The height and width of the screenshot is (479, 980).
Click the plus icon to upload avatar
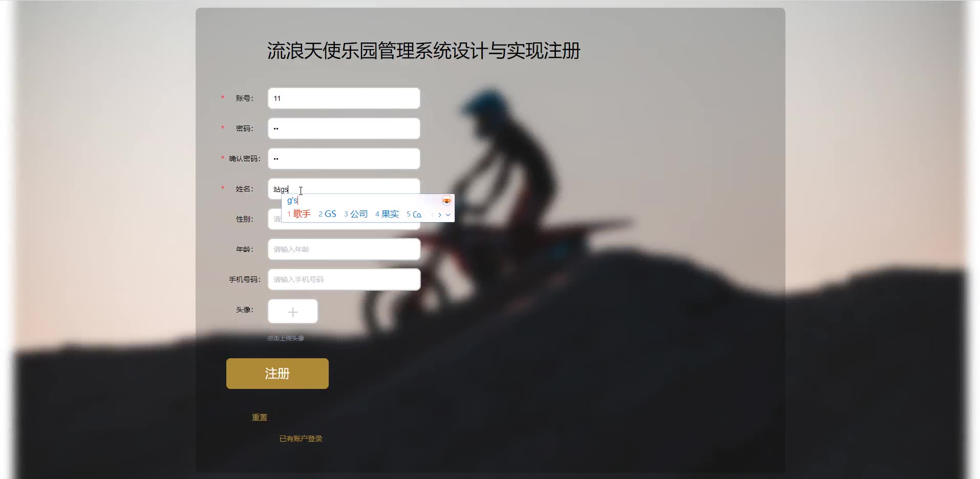click(x=293, y=312)
